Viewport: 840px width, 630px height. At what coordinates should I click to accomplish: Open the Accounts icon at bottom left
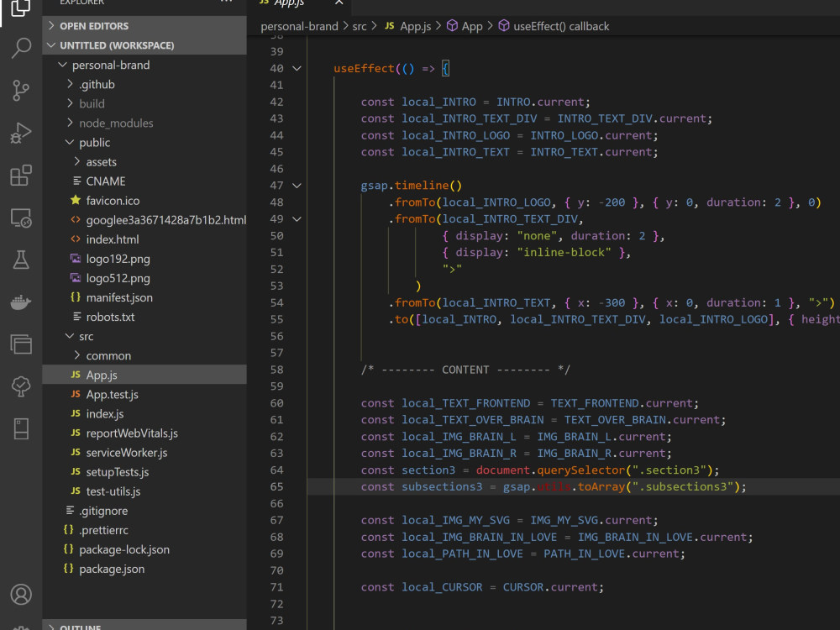point(21,596)
